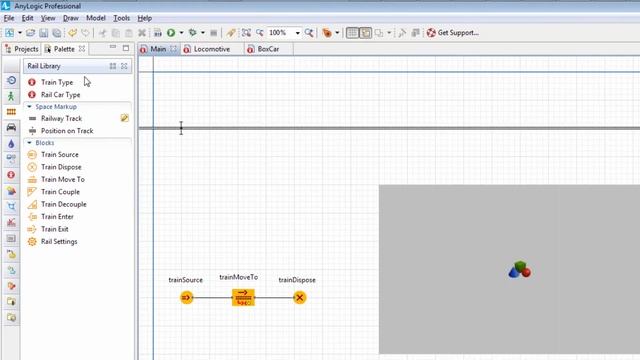Screen dimensions: 640x360
Task: Toggle the grid display button
Action: [x=352, y=33]
